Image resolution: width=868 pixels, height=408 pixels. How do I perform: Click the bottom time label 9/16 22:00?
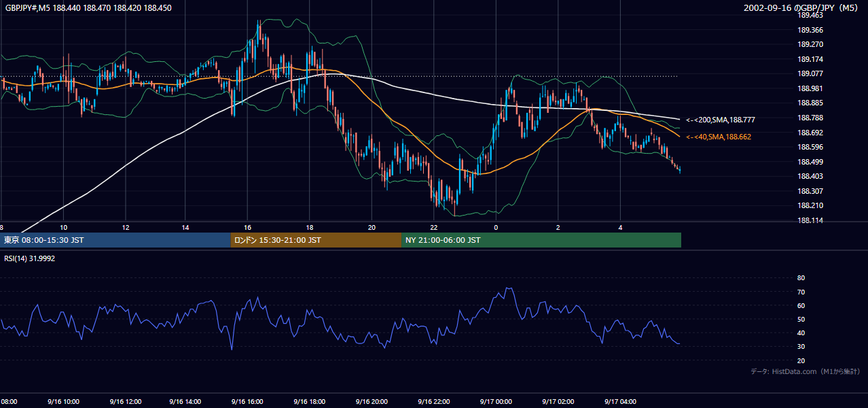coord(434,402)
